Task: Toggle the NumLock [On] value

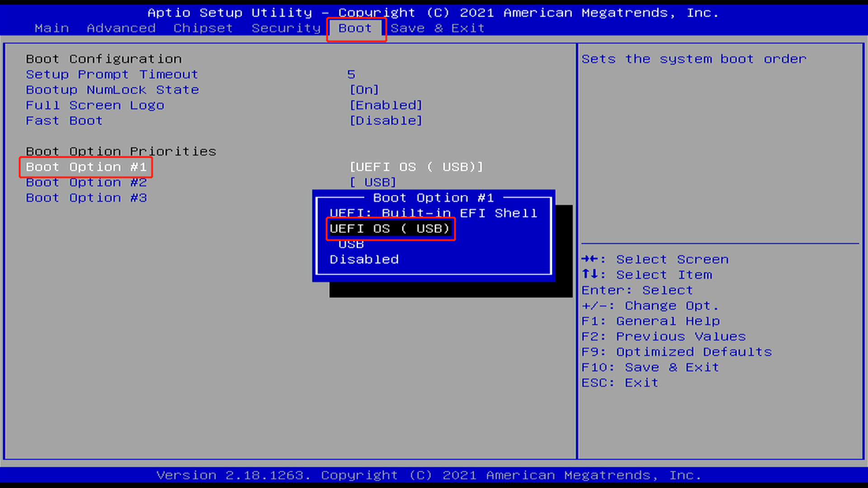Action: (364, 90)
